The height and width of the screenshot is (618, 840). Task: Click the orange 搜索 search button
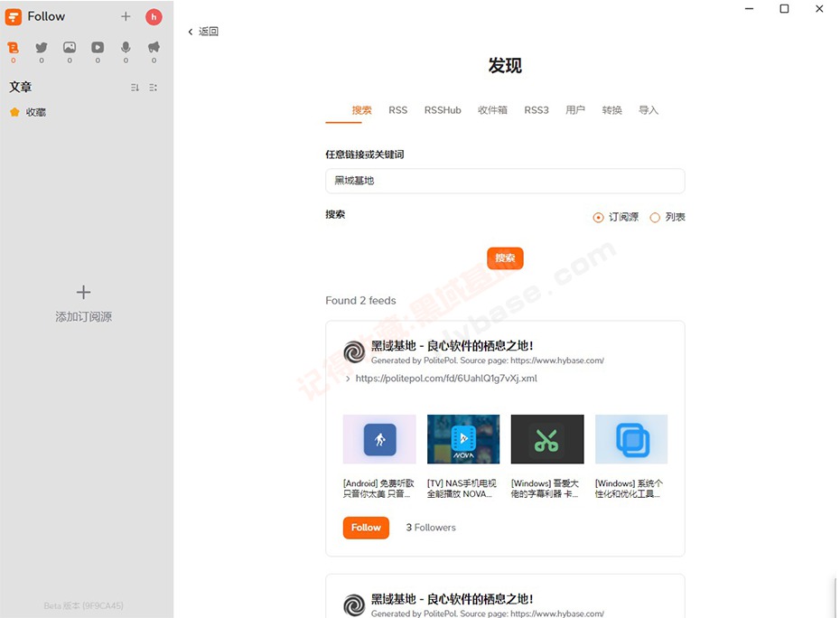point(505,258)
